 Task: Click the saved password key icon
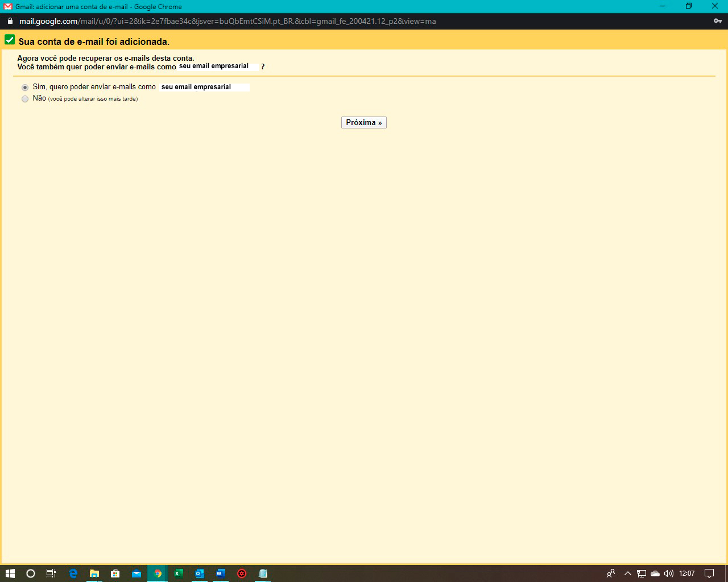[717, 21]
